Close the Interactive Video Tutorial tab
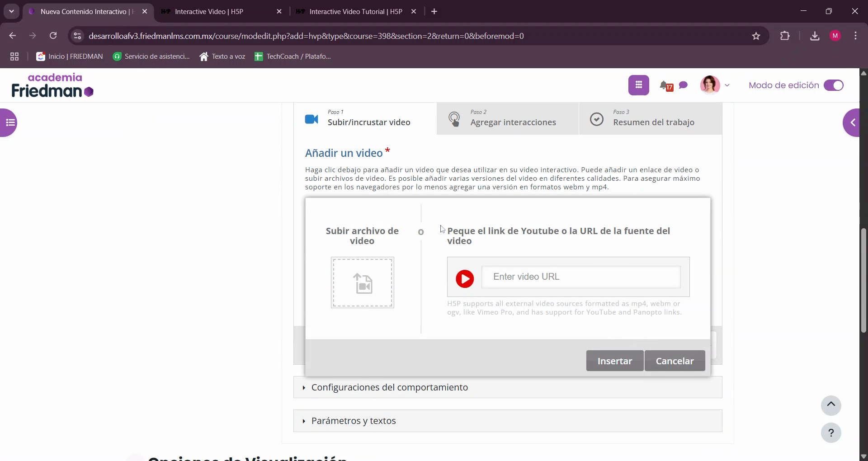 click(414, 11)
